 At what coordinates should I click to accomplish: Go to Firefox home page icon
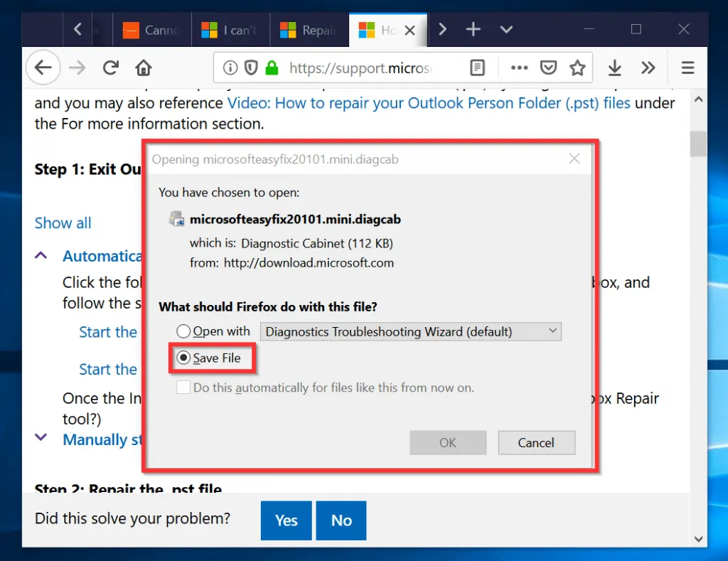pyautogui.click(x=144, y=68)
